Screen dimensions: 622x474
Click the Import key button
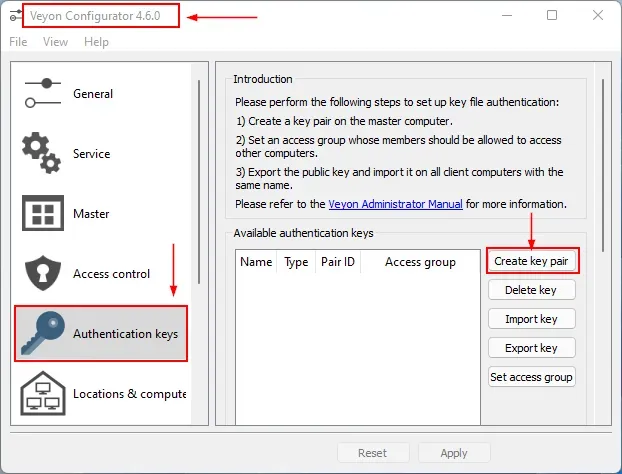532,319
